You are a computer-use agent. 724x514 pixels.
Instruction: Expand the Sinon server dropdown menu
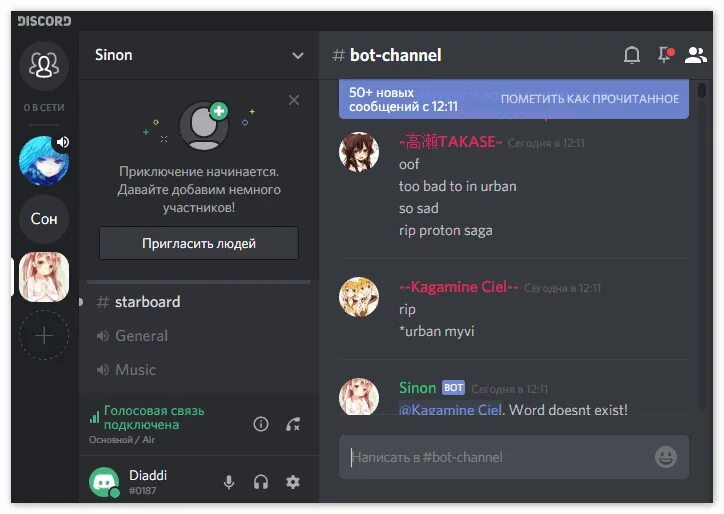(298, 56)
